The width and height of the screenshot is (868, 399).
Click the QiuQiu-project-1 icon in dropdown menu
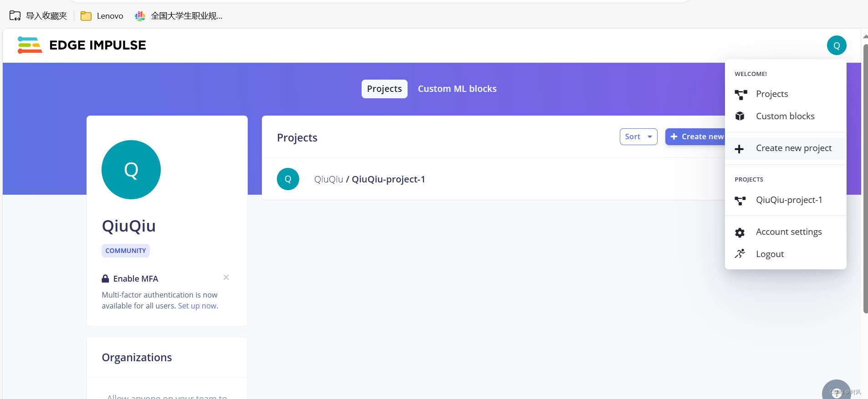coord(740,201)
